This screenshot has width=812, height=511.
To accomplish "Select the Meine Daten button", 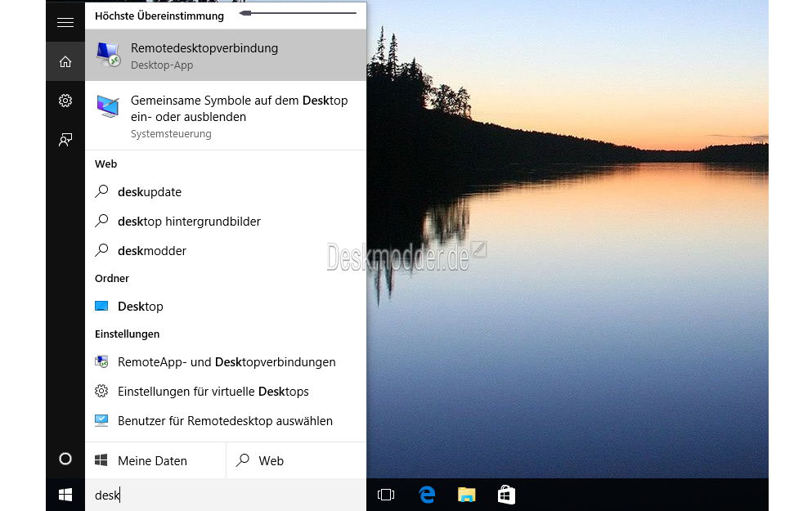I will [x=155, y=461].
